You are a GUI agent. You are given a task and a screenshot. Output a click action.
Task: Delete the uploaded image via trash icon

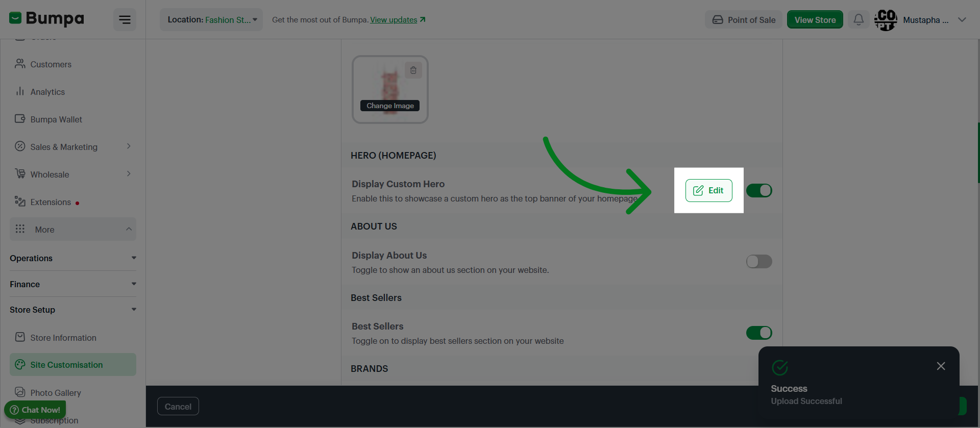tap(413, 70)
